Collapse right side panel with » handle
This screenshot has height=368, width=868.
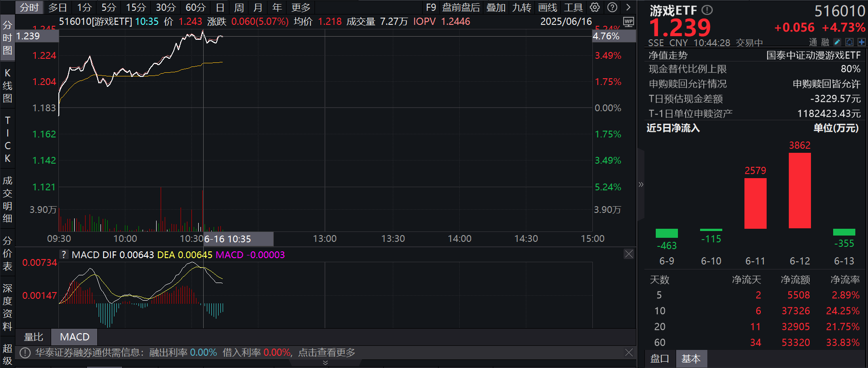point(641,184)
